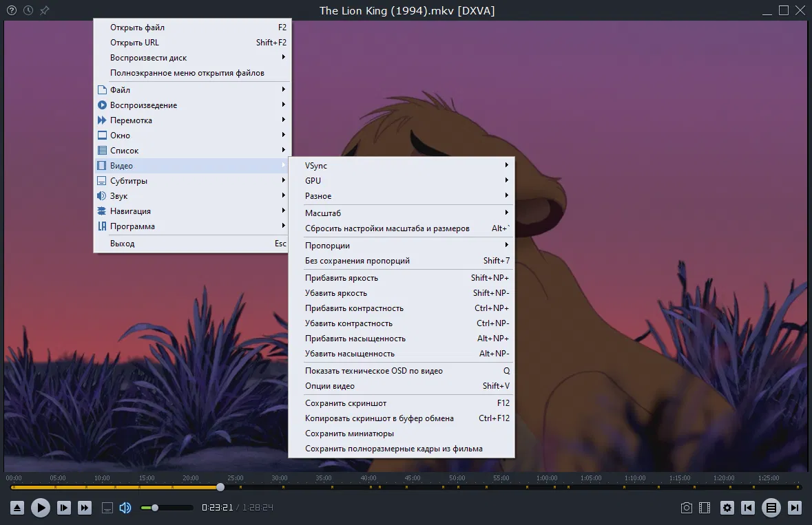Select Открыть файл menu entry

[x=192, y=28]
